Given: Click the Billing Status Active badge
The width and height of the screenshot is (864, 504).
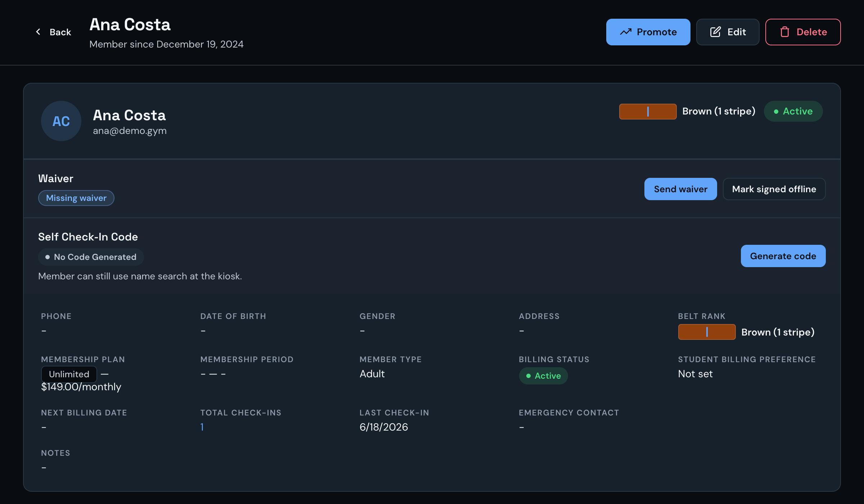Looking at the screenshot, I should click(x=543, y=376).
